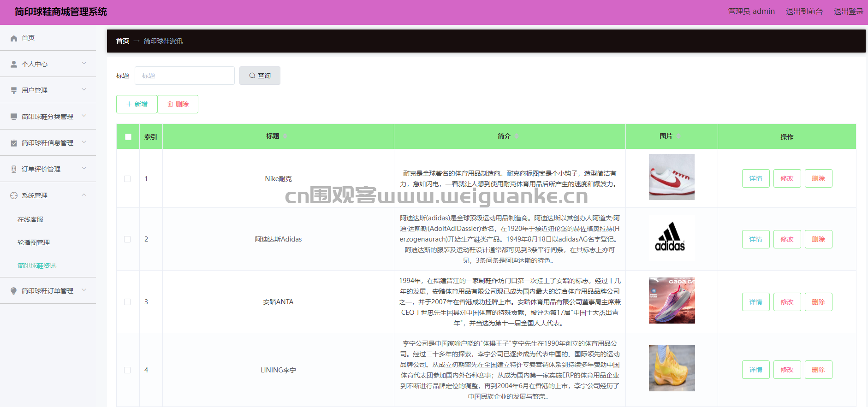Open the 在线客服 submenu item
This screenshot has width=868, height=407.
48,219
